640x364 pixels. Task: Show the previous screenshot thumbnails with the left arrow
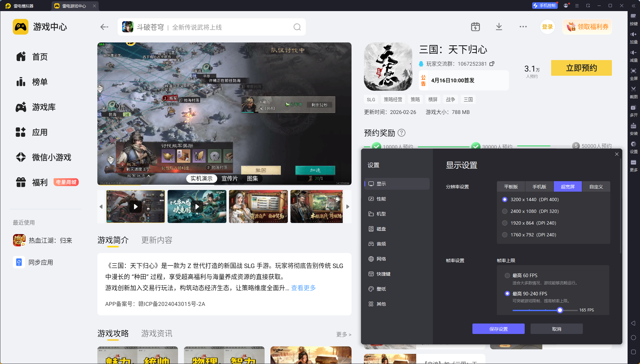point(101,207)
